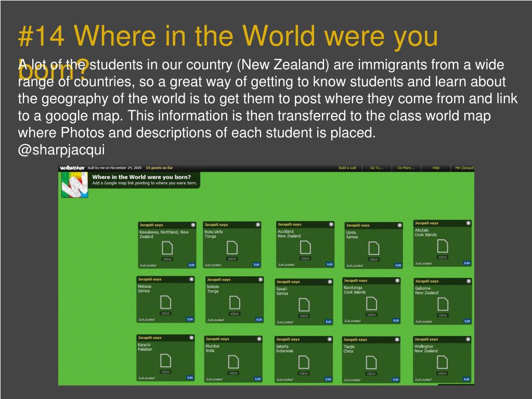Click document icon on Nuku'alofa note
This screenshot has width=532, height=399.
click(x=232, y=248)
